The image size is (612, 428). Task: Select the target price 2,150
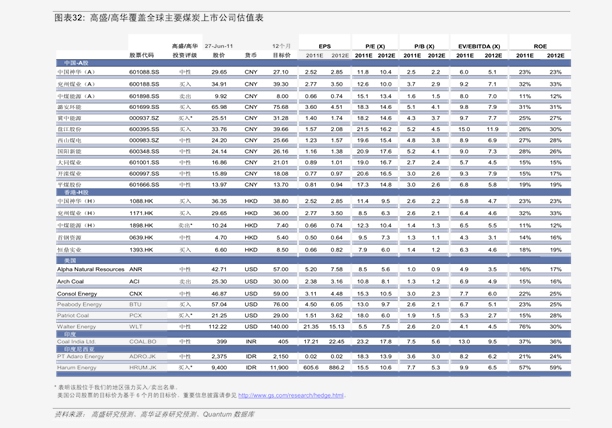(281, 356)
